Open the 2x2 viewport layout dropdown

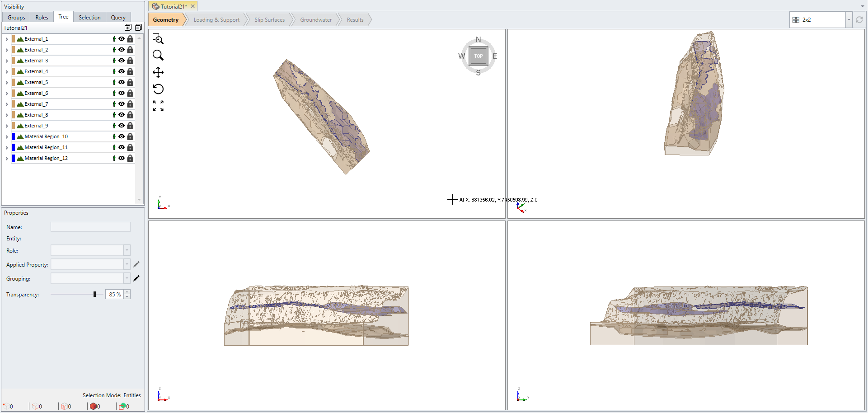pyautogui.click(x=849, y=19)
